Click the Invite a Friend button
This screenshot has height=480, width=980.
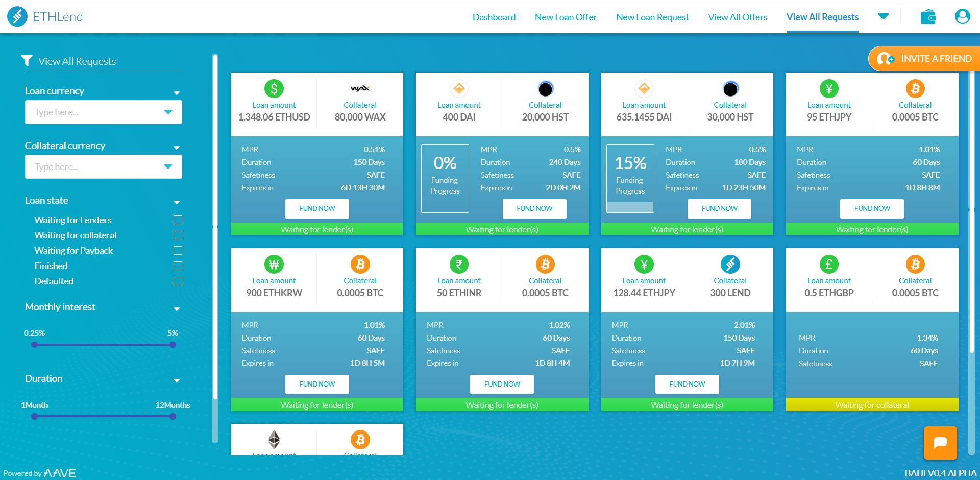(924, 59)
